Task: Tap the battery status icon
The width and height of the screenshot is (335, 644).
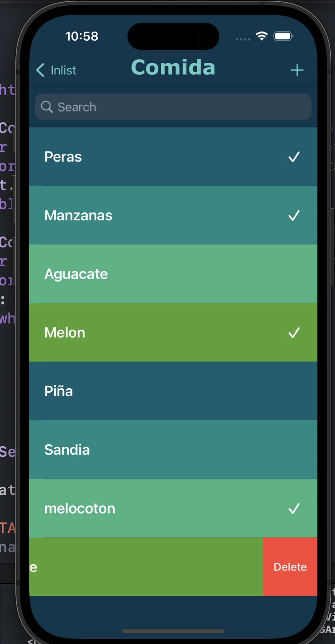Action: point(283,36)
